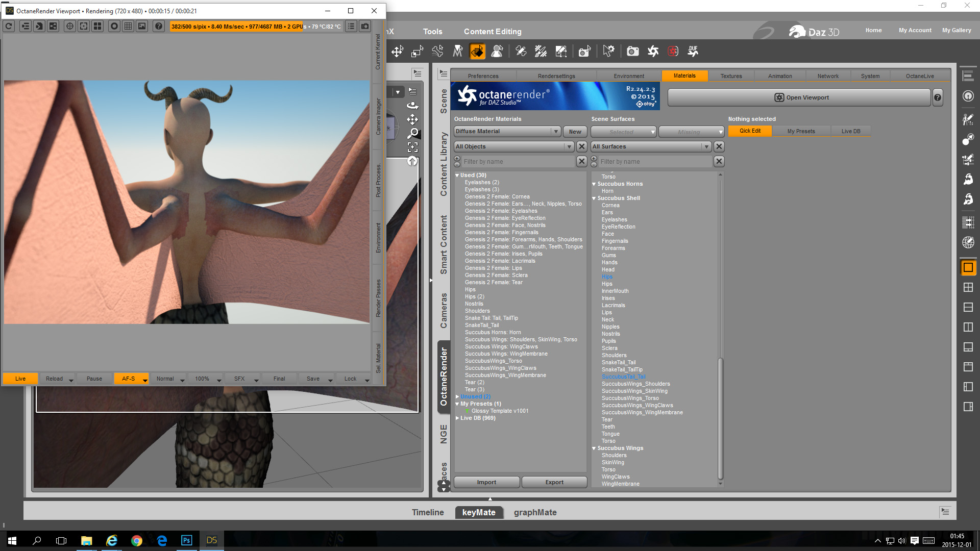
Task: Click the materials Filter by name field
Action: [518, 162]
